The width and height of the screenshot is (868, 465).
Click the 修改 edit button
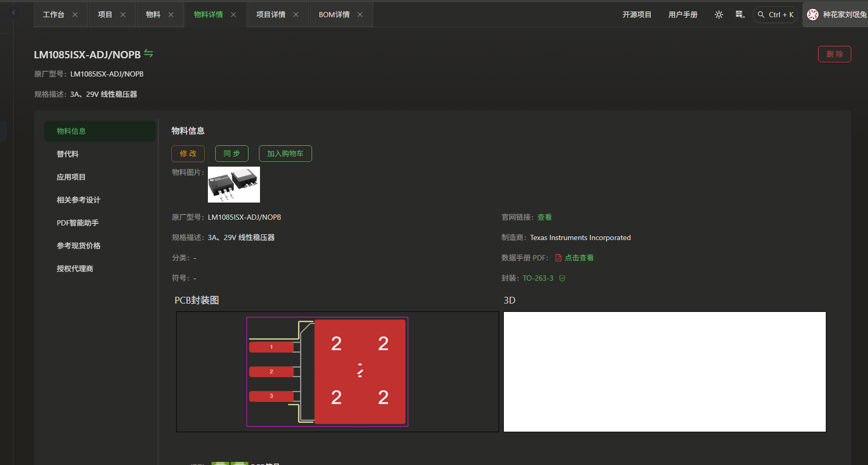pyautogui.click(x=188, y=154)
